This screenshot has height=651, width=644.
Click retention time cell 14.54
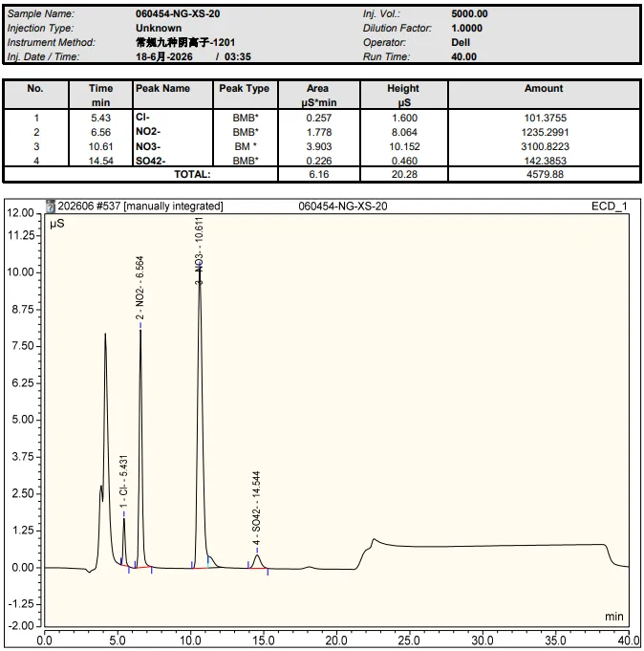tap(101, 161)
